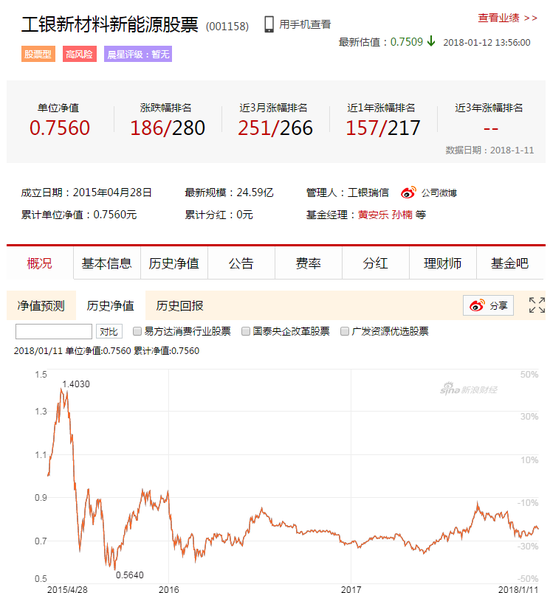The width and height of the screenshot is (550, 593).
Task: Open the 公告 tab
Action: [241, 263]
